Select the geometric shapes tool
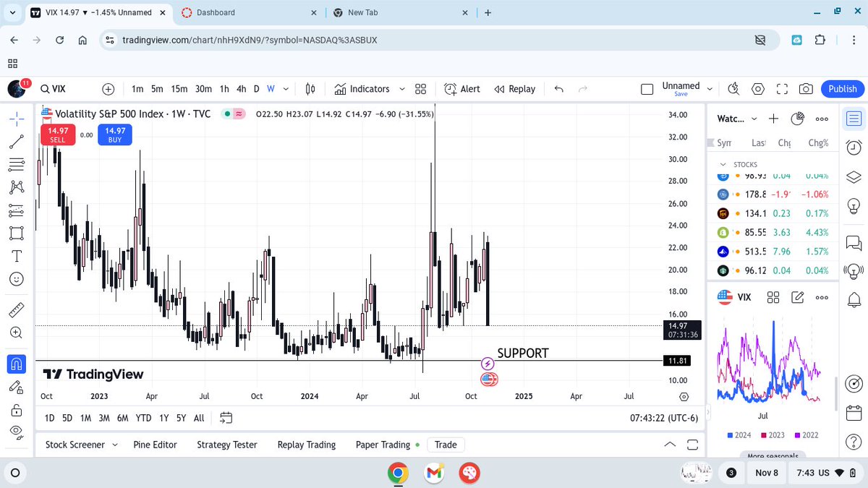This screenshot has width=868, height=488. coord(16,234)
